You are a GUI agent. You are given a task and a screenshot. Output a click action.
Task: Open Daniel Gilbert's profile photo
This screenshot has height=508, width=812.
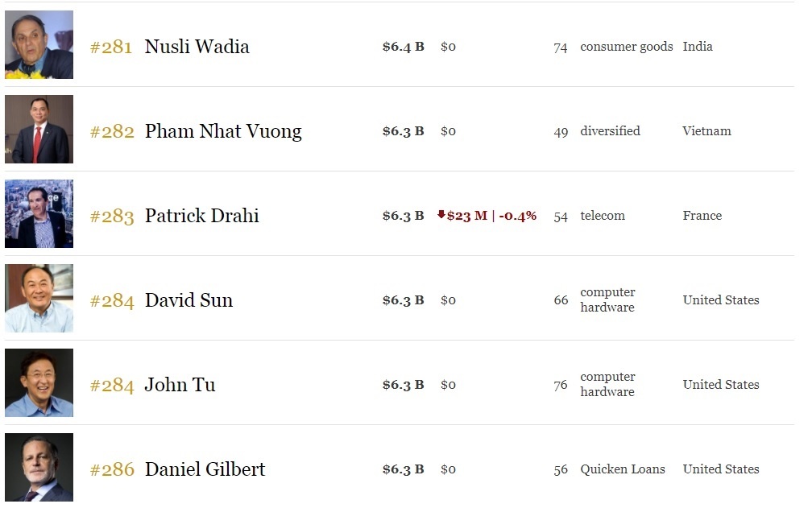pyautogui.click(x=39, y=468)
